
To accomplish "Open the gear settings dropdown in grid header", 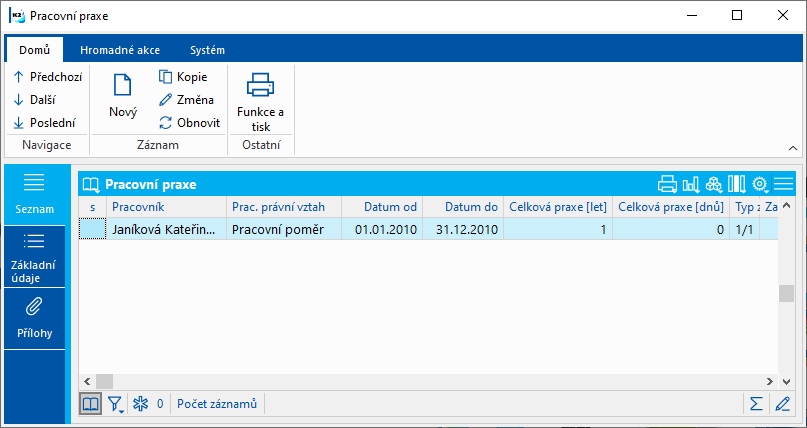I will click(761, 184).
